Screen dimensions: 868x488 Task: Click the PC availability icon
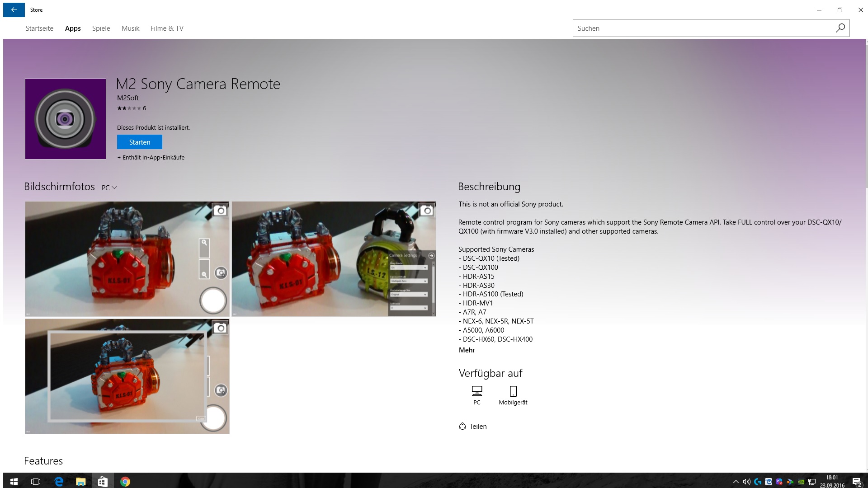click(x=476, y=391)
